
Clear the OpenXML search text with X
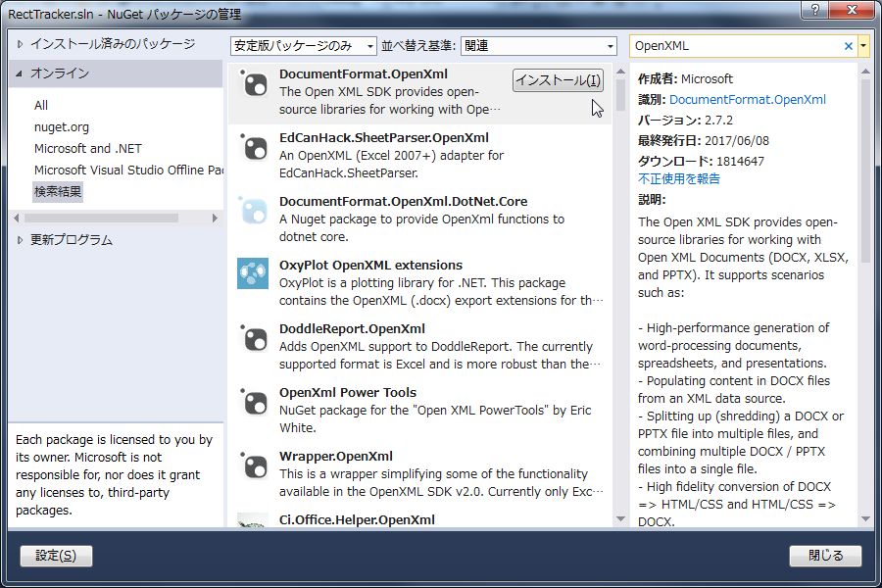click(x=849, y=46)
